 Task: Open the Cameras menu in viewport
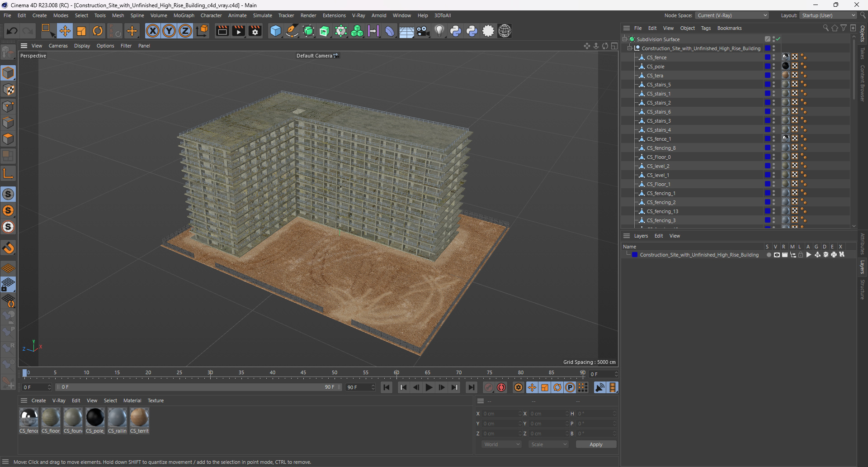[58, 46]
